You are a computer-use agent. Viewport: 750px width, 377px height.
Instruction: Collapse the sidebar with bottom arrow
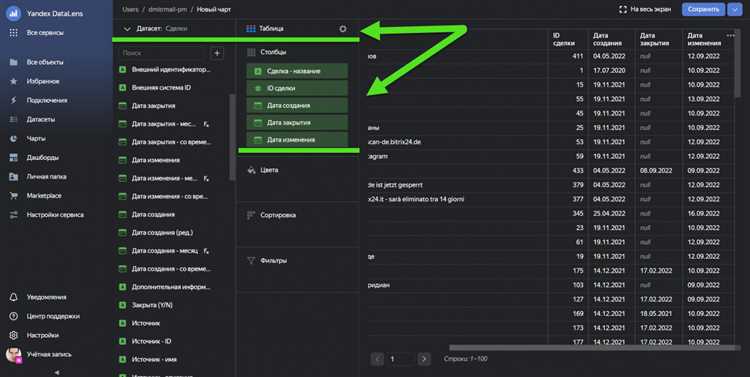pyautogui.click(x=57, y=372)
